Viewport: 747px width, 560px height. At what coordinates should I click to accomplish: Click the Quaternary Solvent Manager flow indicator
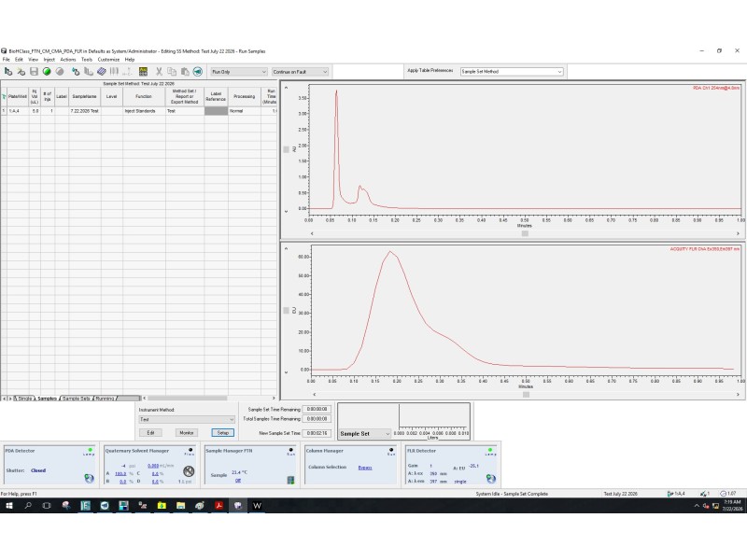click(190, 451)
